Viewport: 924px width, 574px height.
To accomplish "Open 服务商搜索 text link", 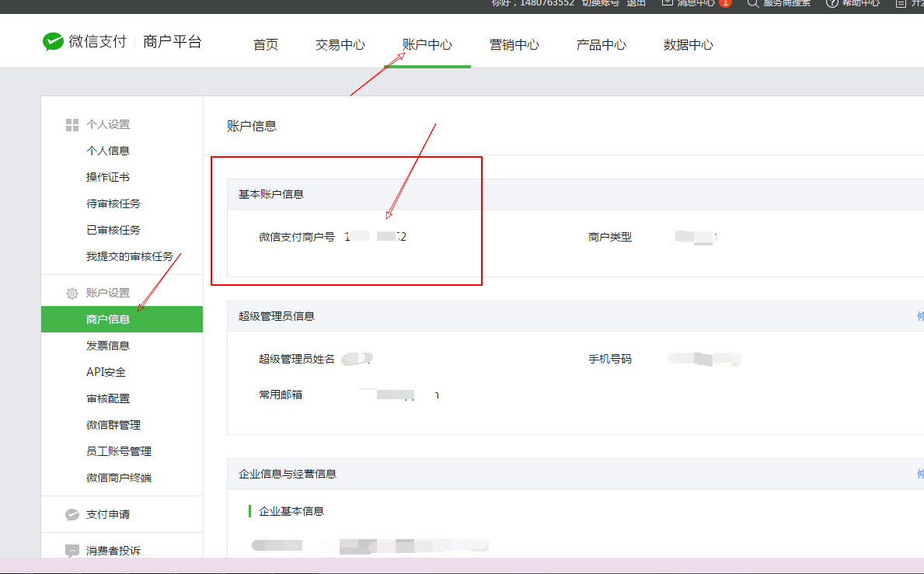I will 786,3.
